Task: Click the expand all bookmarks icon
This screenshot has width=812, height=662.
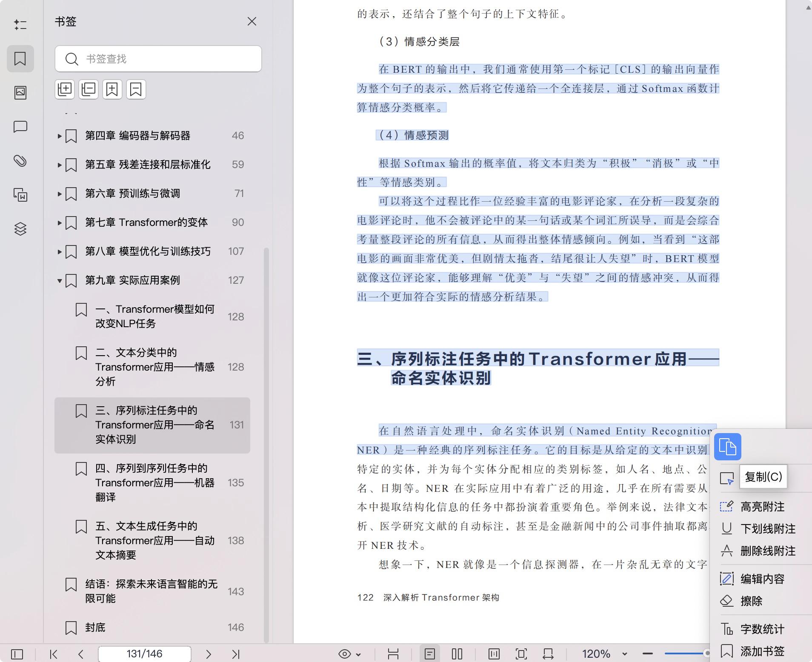Action: (65, 89)
